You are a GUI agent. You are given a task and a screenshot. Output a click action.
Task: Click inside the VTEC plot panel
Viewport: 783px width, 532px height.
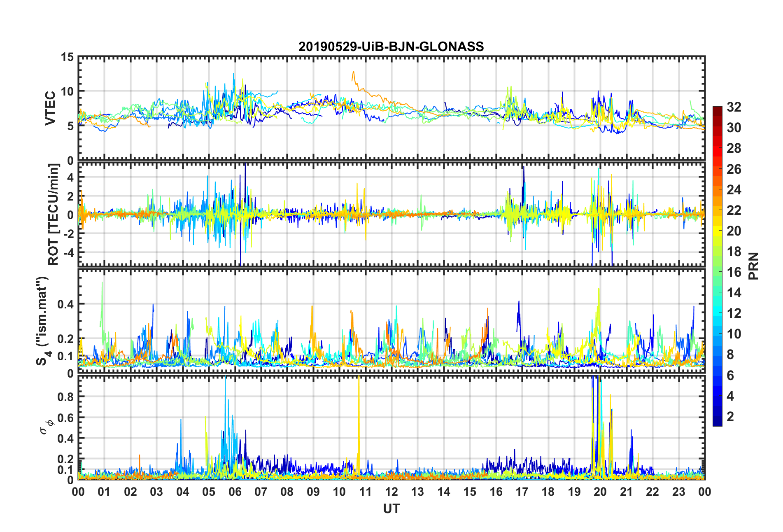pyautogui.click(x=391, y=108)
